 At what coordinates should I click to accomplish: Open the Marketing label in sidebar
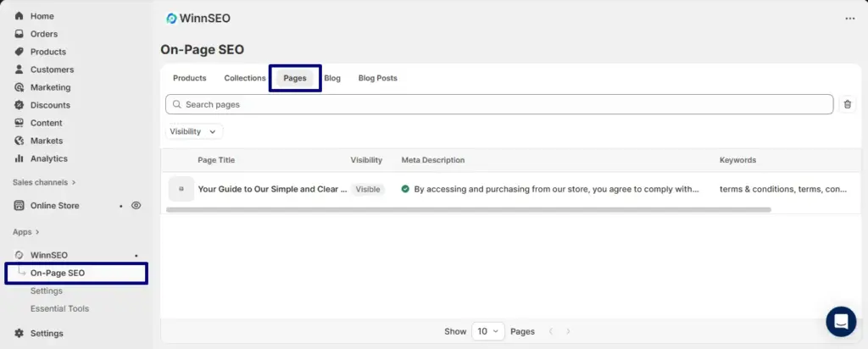(x=50, y=87)
